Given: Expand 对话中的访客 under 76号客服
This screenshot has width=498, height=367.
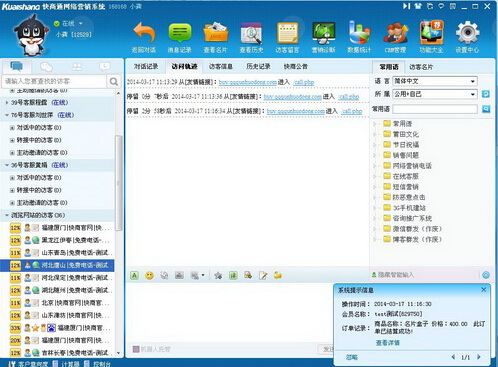Looking at the screenshot, I should tap(12, 128).
